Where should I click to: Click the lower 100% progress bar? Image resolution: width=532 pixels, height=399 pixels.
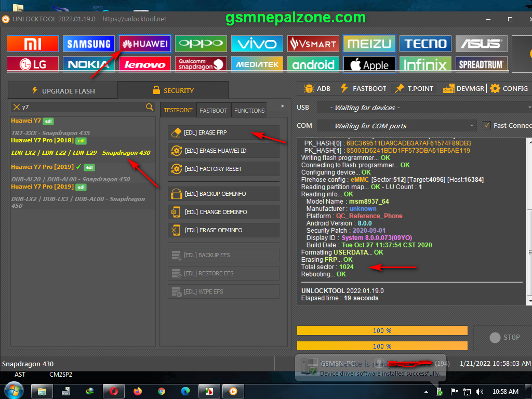point(382,346)
